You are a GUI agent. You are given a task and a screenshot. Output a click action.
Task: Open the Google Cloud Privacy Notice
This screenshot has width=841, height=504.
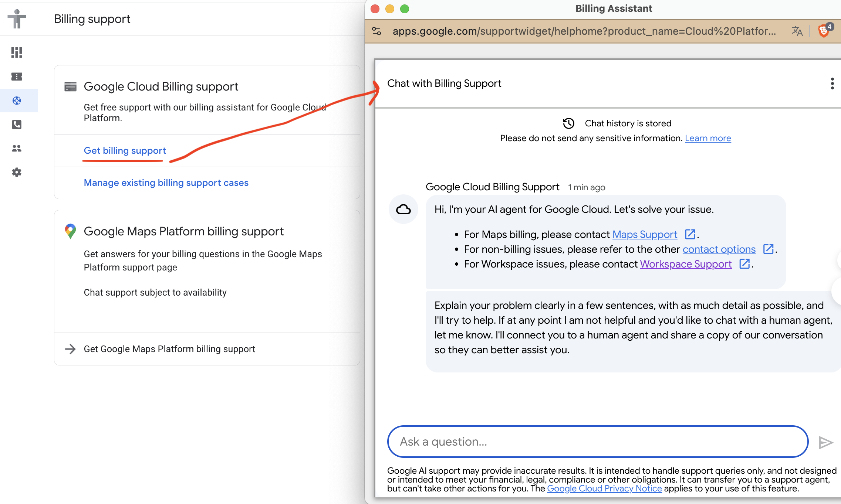(x=604, y=488)
